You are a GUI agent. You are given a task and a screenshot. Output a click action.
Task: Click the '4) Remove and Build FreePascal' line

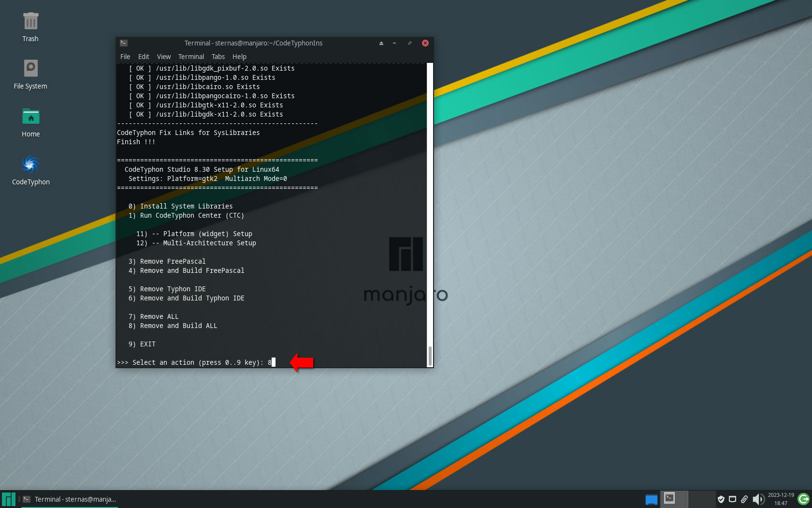[x=186, y=270]
